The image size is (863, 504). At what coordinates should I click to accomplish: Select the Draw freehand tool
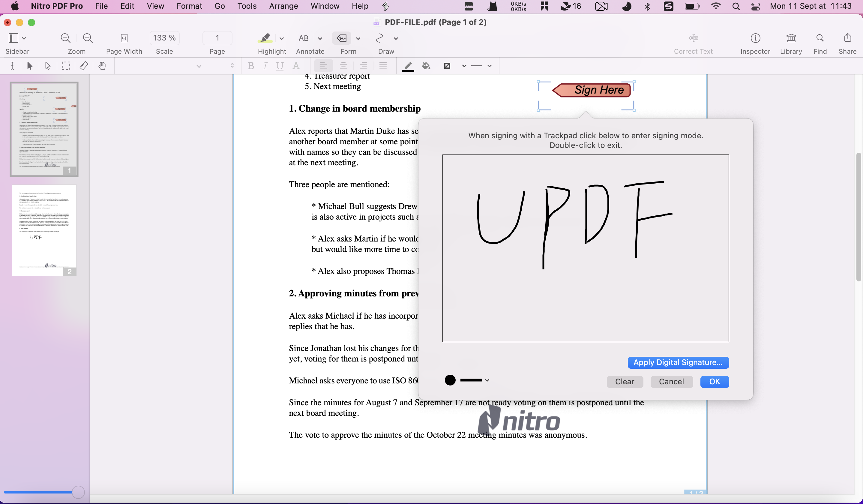click(x=379, y=38)
